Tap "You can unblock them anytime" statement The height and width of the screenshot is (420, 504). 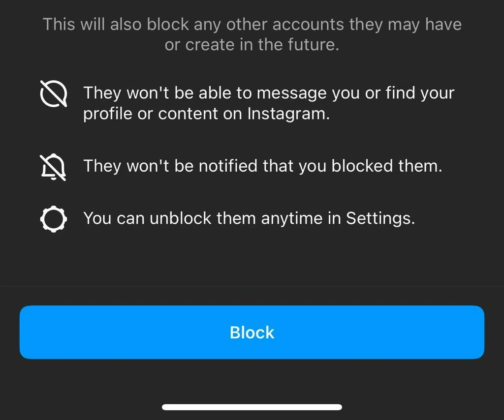pyautogui.click(x=249, y=219)
